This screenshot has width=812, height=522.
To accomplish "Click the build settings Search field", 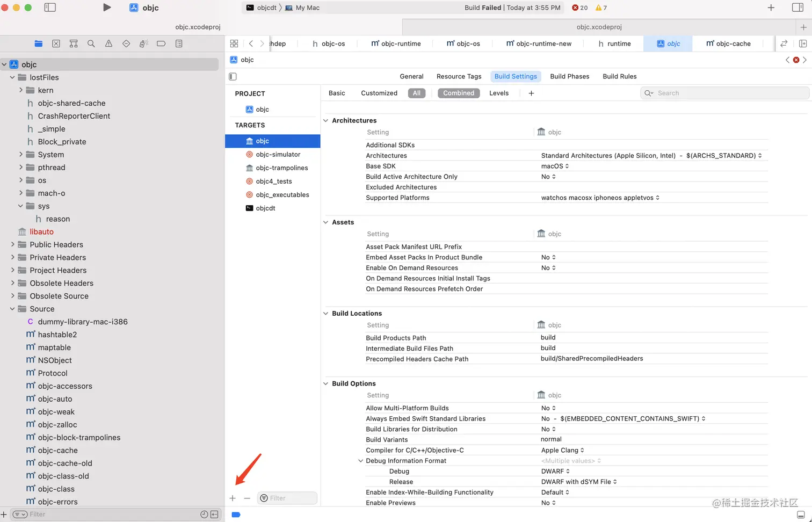I will coord(724,93).
